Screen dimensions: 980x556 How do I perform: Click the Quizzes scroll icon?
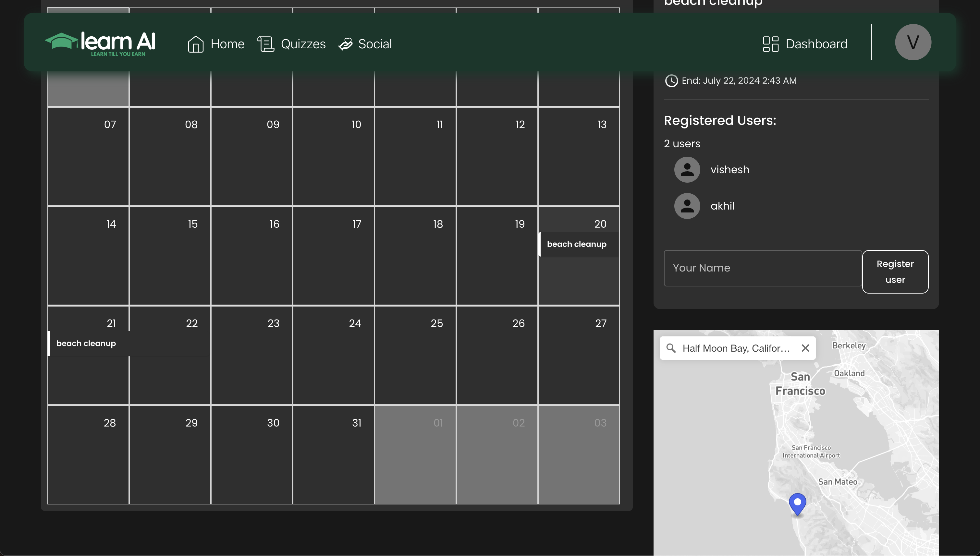click(x=266, y=44)
